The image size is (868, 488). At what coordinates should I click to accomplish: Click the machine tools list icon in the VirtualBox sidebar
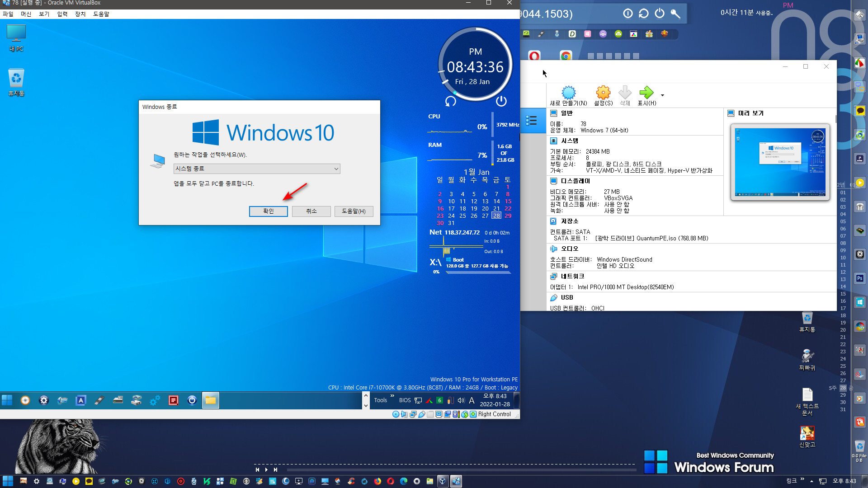click(532, 121)
